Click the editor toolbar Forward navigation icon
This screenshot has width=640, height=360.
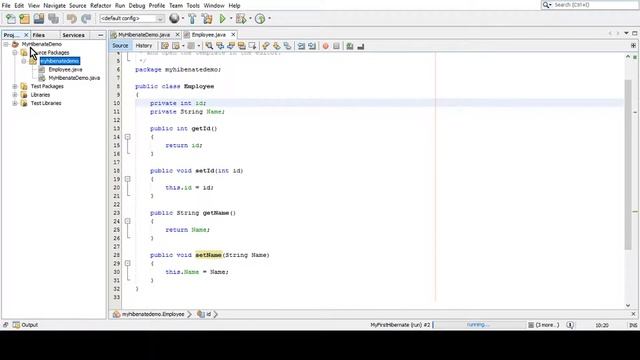(x=191, y=46)
